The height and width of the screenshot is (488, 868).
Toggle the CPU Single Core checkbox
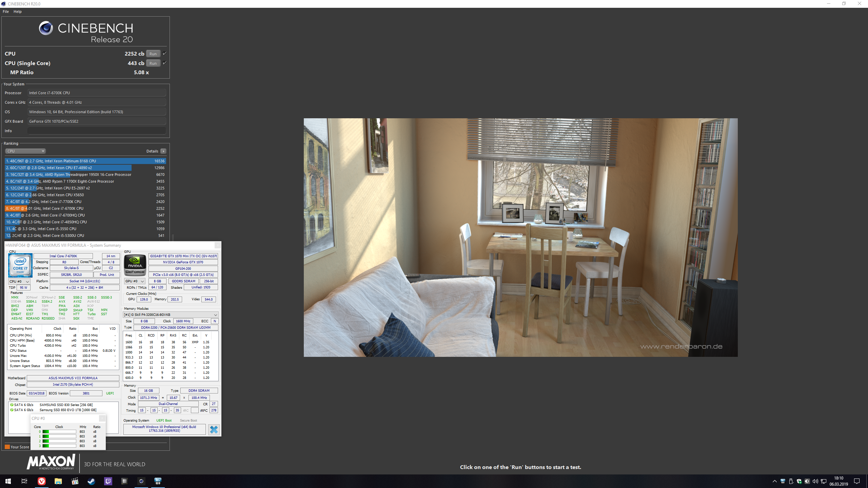tap(164, 63)
